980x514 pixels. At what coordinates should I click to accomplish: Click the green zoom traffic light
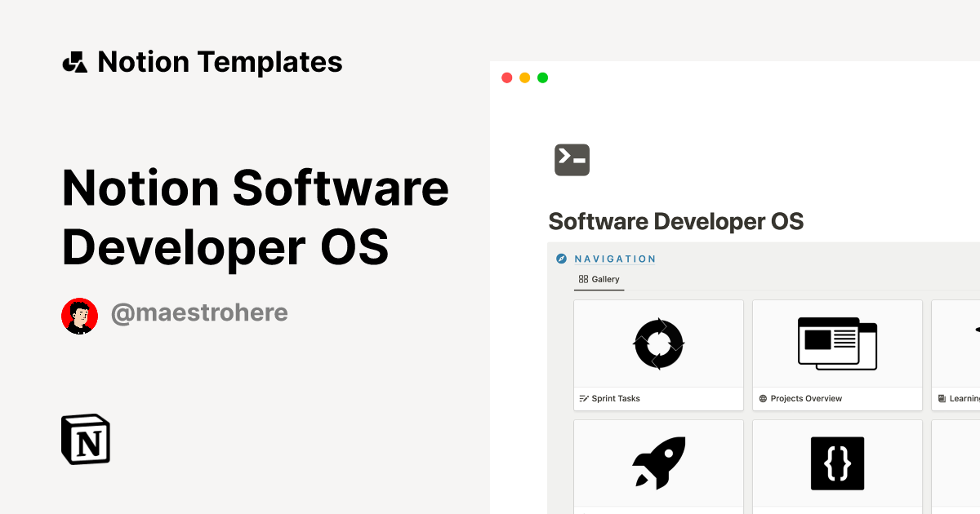click(x=542, y=78)
